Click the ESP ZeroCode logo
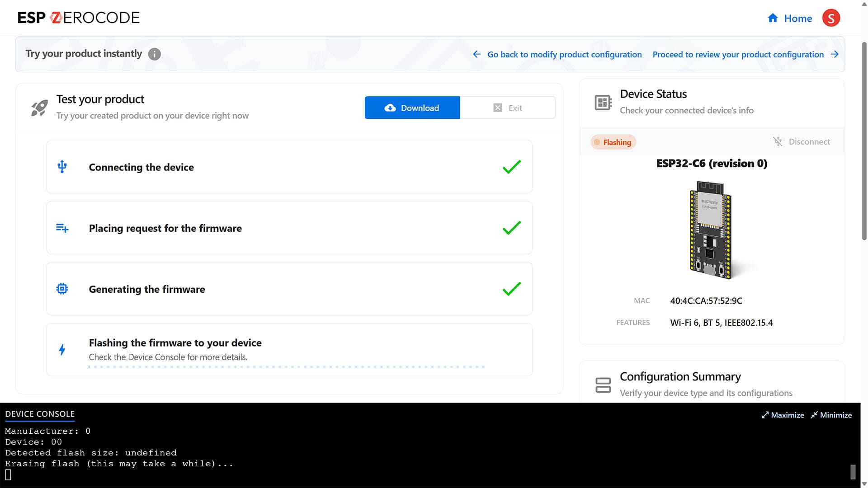The width and height of the screenshot is (868, 488). tap(78, 18)
